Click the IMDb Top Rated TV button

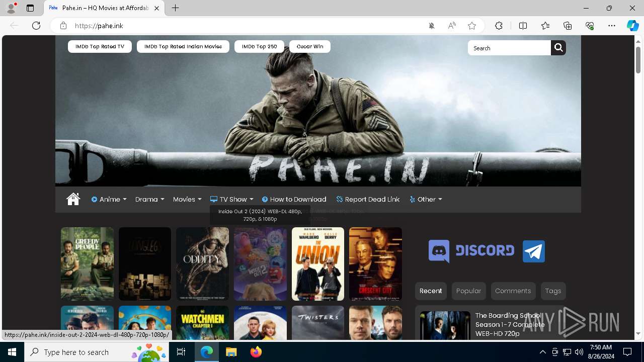[x=100, y=46]
